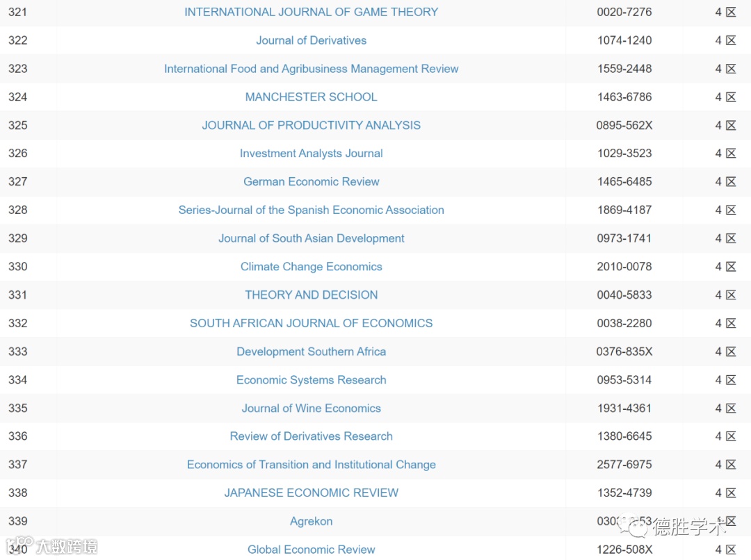Select ISSN 1931-4361
Image resolution: width=751 pixels, height=560 pixels.
click(624, 408)
